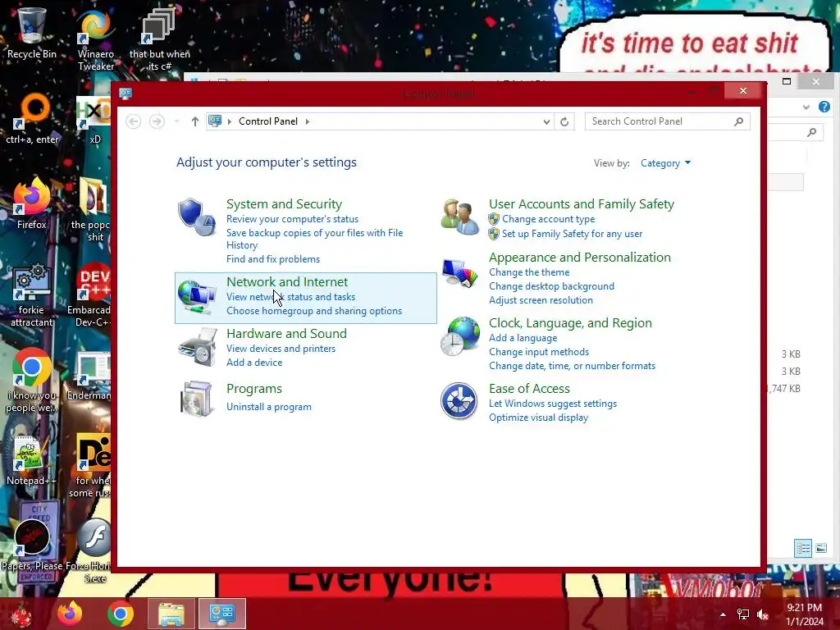840x630 pixels.
Task: Click Adjust screen resolution link
Action: [x=541, y=300]
